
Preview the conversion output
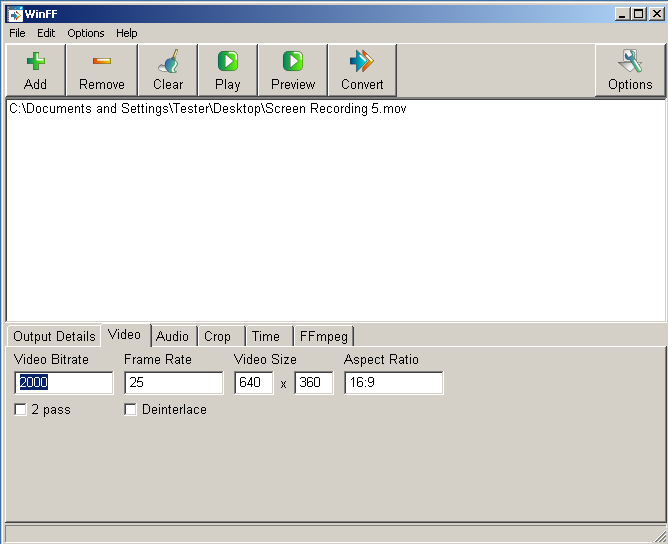click(x=293, y=70)
